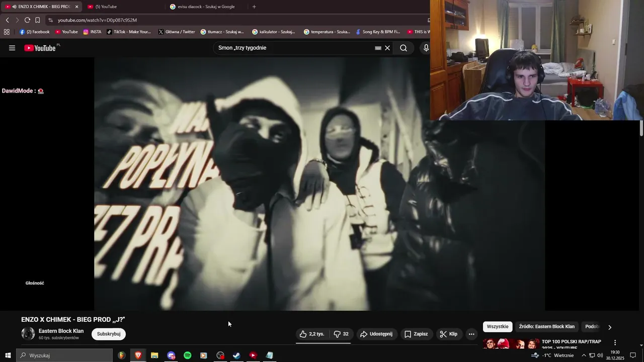Open Steam from taskbar
This screenshot has width=644, height=362.
pyautogui.click(x=236, y=355)
